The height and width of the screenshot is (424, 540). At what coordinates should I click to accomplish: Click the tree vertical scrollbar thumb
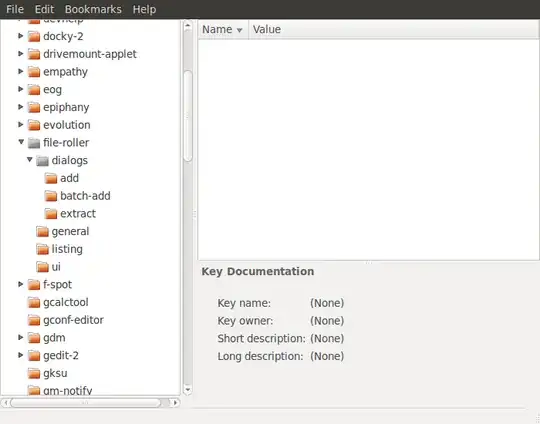188,116
